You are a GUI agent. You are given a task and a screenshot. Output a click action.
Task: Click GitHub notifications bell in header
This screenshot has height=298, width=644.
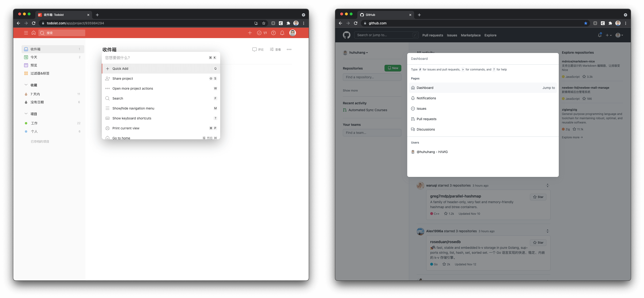599,35
